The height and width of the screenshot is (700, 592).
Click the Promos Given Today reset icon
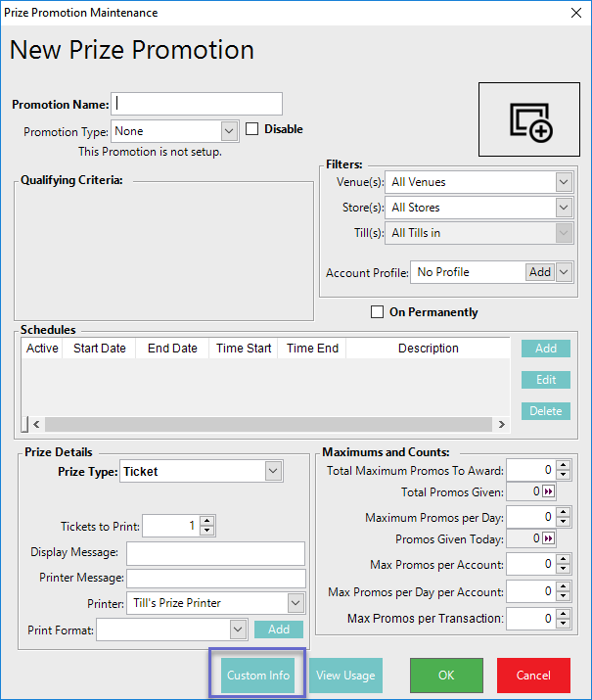tap(548, 539)
